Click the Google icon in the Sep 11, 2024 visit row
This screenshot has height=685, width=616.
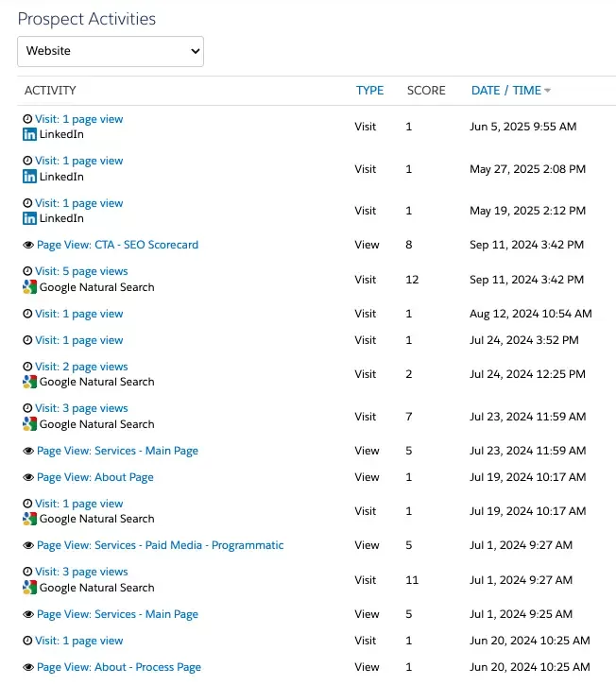click(x=29, y=287)
